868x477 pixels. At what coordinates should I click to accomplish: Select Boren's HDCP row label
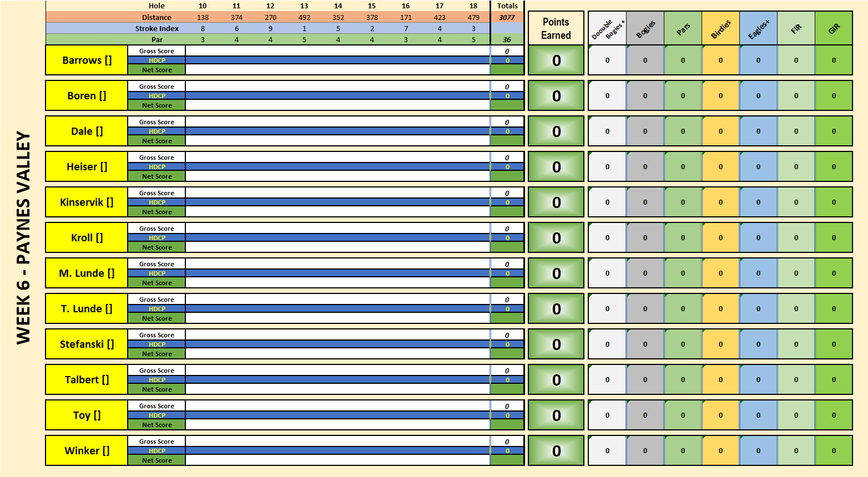[x=157, y=96]
